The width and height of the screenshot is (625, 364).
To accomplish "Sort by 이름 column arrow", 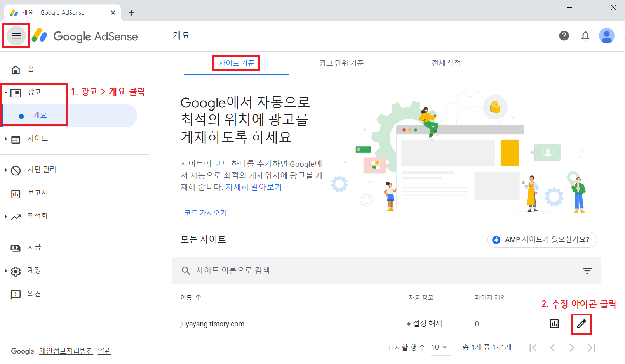I will point(198,297).
